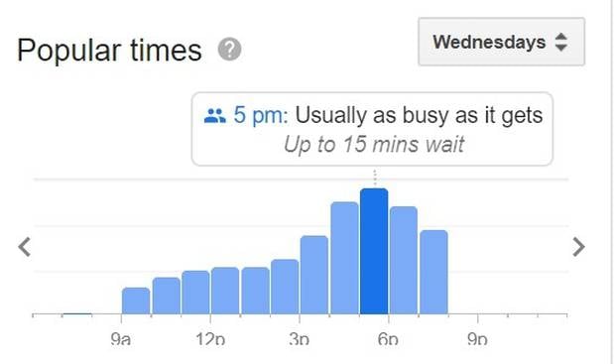Image resolution: width=615 pixels, height=364 pixels.
Task: Select the 9 am bar in chart
Action: 136,301
